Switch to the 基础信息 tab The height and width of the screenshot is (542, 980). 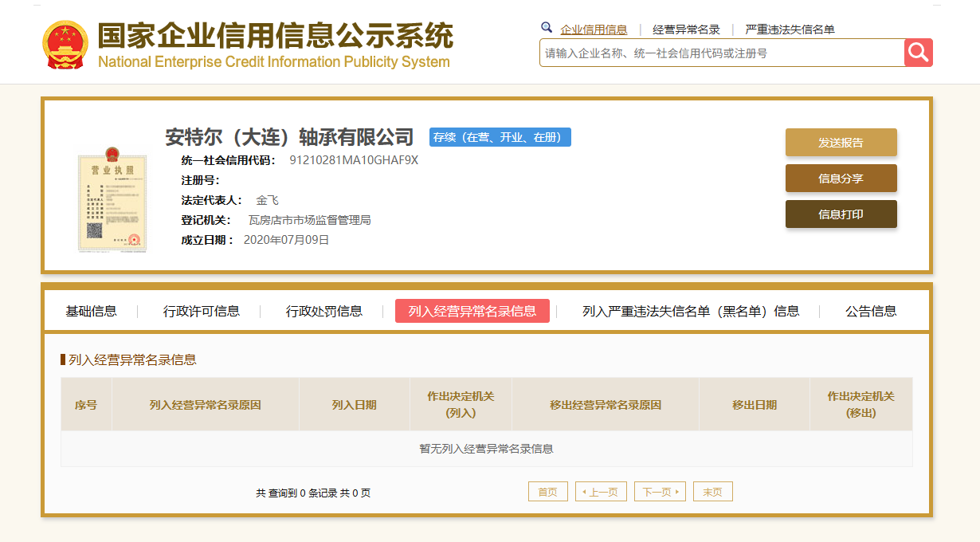coord(91,311)
